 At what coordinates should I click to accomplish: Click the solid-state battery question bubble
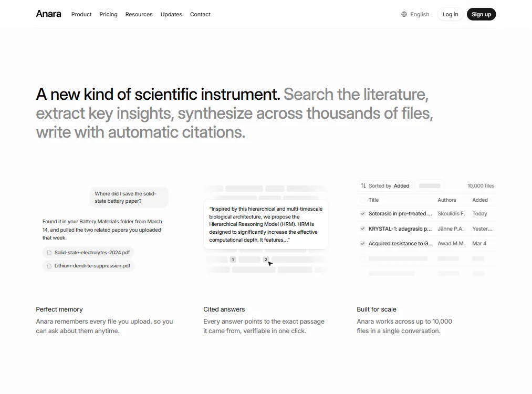click(129, 197)
